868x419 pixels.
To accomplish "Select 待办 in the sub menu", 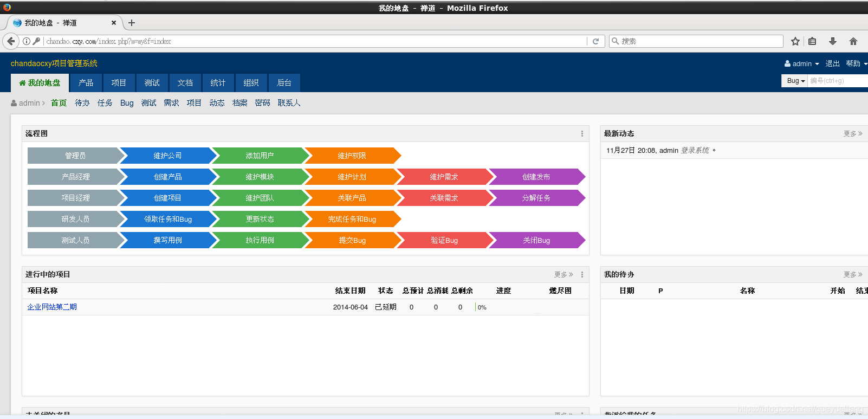I will [x=82, y=103].
